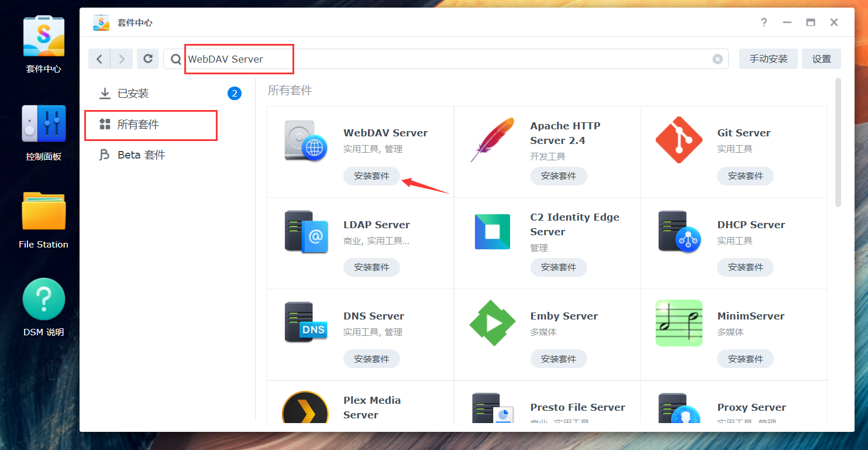Install WebDAV Server via 安装套件
Viewport: 868px width, 450px height.
[x=371, y=176]
